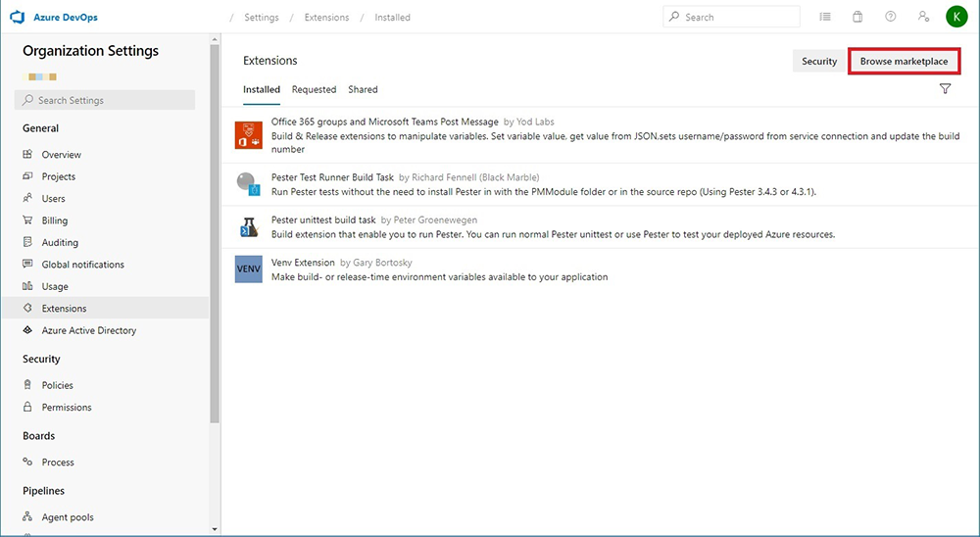
Task: Click the VENV extension icon
Action: pyautogui.click(x=248, y=268)
